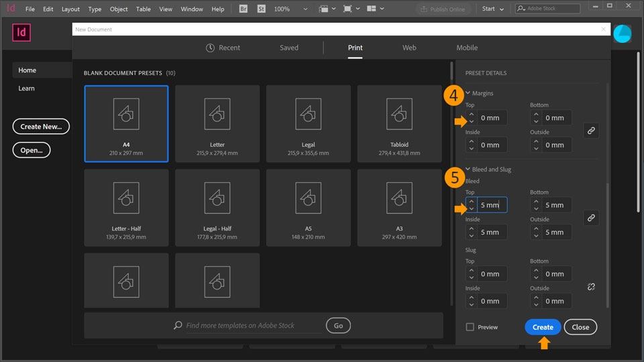Screen dimensions: 644x362
Task: Click the Open... button
Action: 32,150
